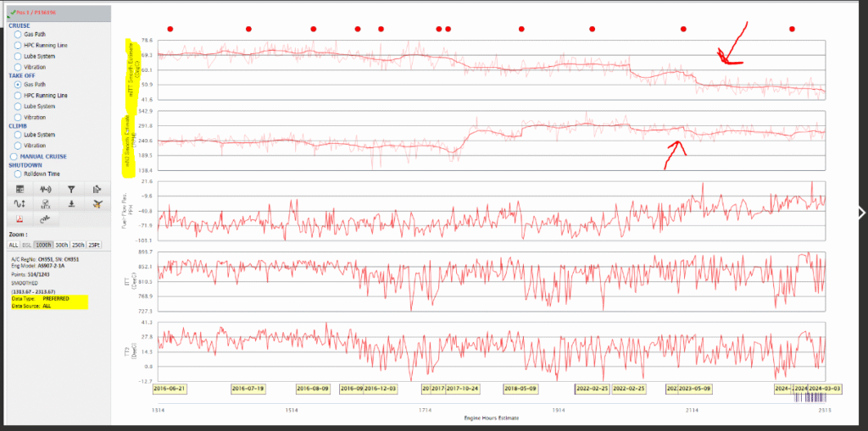Select the Rolldown Time radio option
Viewport: 868px width, 431px height.
19,174
